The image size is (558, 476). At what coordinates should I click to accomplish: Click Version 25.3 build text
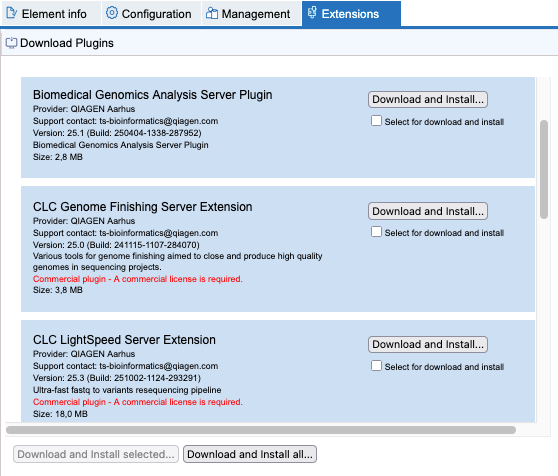(117, 378)
